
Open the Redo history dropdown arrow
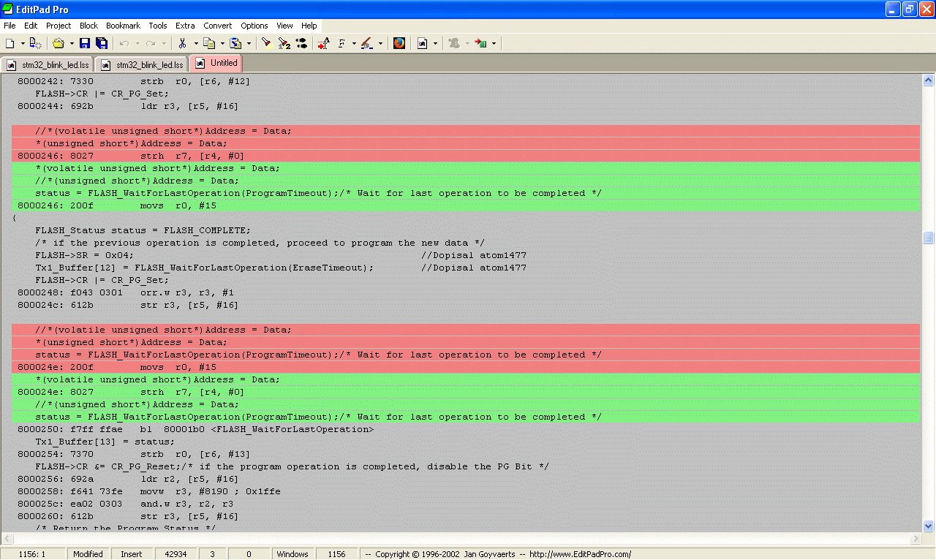pyautogui.click(x=163, y=44)
